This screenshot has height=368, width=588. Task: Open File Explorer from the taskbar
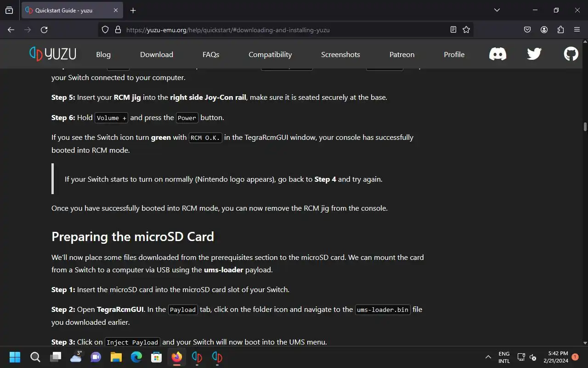tap(116, 357)
